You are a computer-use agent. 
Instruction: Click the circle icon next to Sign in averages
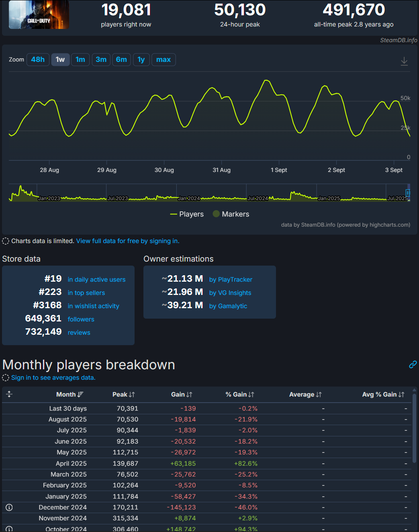(6, 378)
